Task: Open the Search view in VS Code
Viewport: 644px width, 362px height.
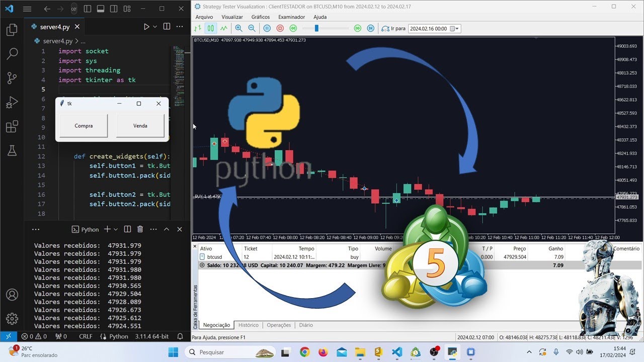Action: tap(12, 54)
